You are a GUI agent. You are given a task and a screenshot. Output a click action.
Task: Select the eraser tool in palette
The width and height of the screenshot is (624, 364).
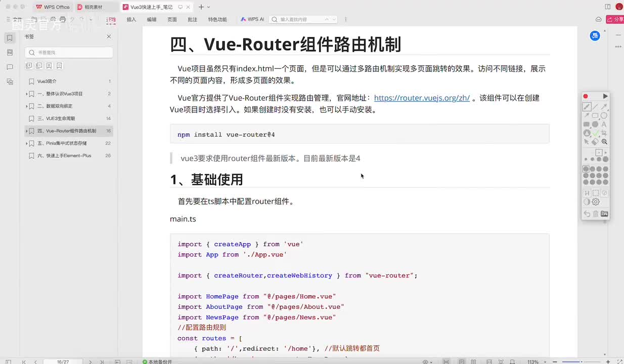click(595, 142)
